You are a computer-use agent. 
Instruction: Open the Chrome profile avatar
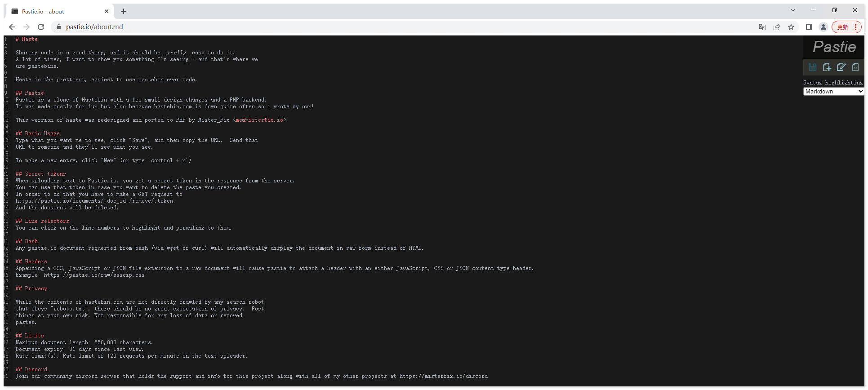[x=823, y=27]
